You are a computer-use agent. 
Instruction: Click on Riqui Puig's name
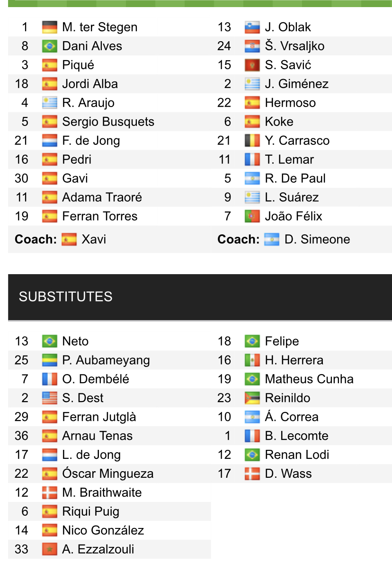click(90, 512)
